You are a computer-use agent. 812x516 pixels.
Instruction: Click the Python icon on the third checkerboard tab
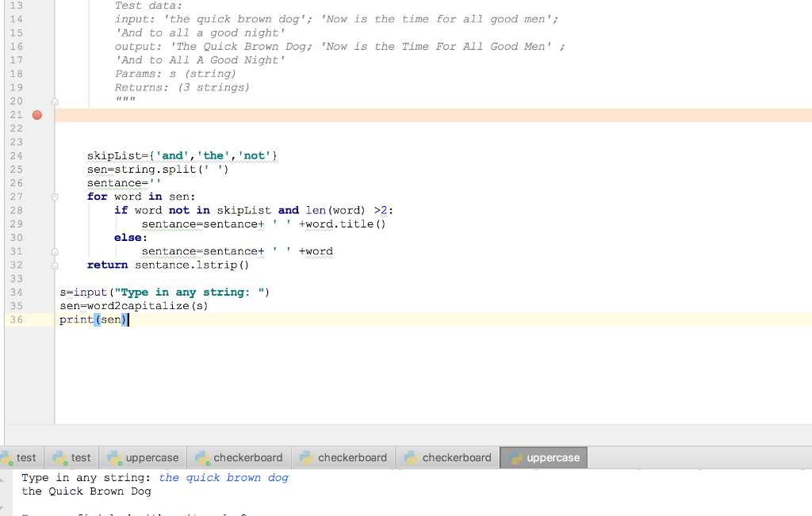(412, 457)
